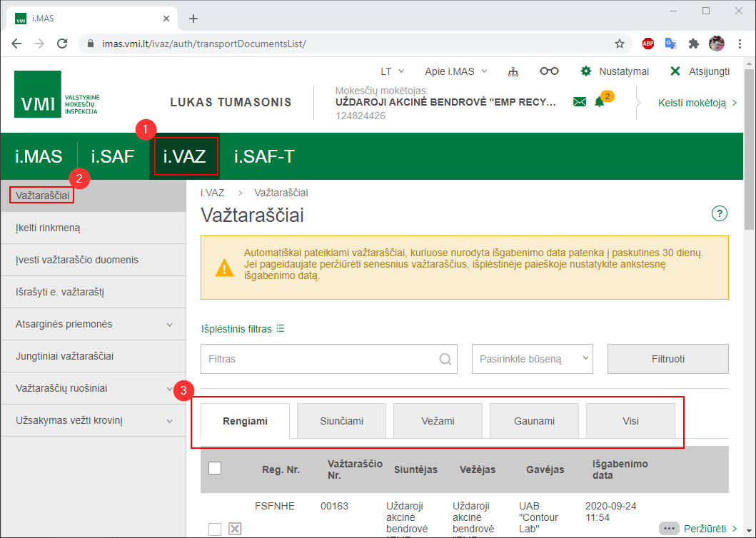Tick the select-all checkbox in the table header
The image size is (756, 538).
pyautogui.click(x=215, y=468)
